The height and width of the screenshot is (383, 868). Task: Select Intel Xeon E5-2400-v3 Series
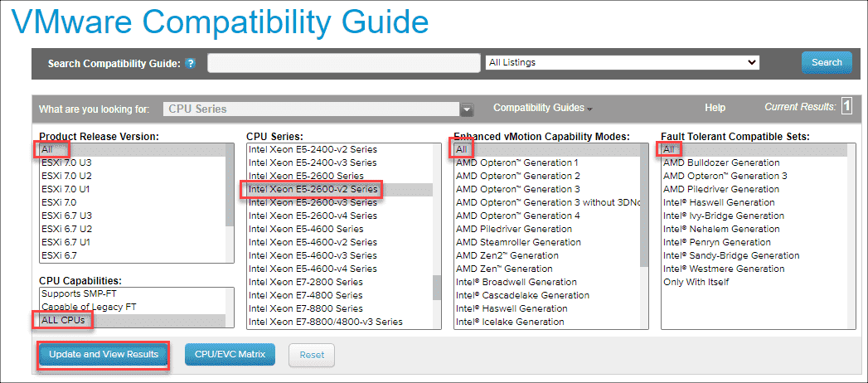click(339, 162)
